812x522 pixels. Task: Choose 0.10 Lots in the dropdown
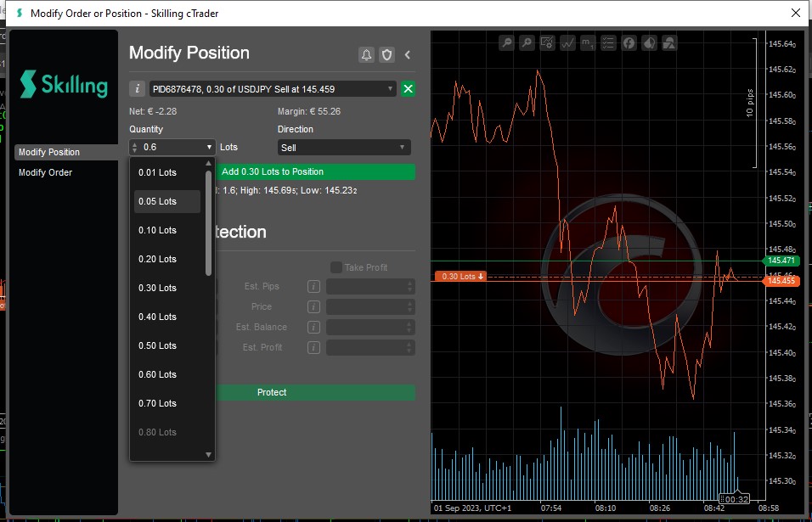click(167, 230)
